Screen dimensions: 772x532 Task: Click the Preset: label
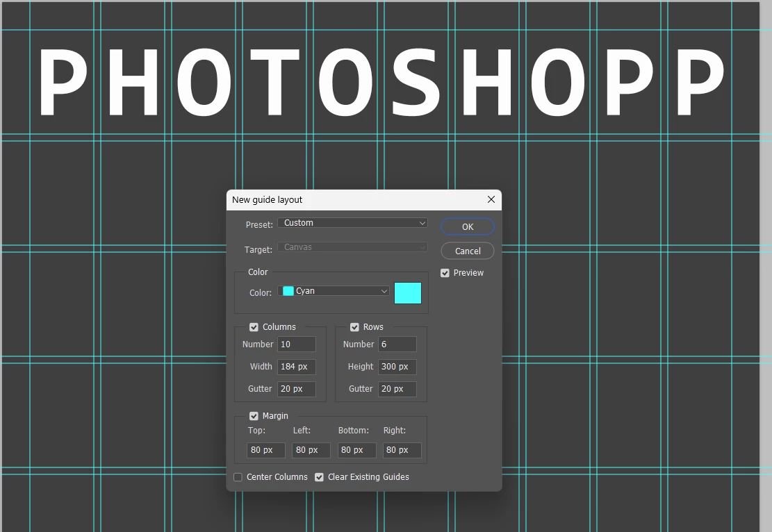[259, 225]
